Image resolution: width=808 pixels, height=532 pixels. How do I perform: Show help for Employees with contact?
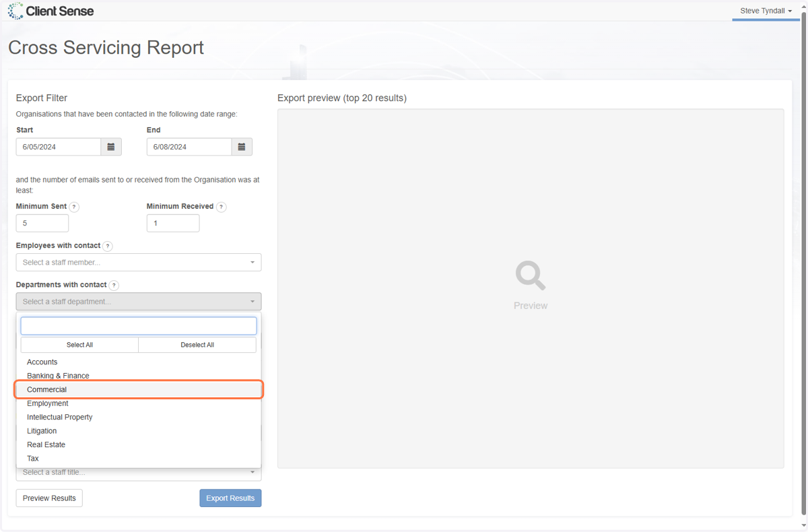coord(108,246)
